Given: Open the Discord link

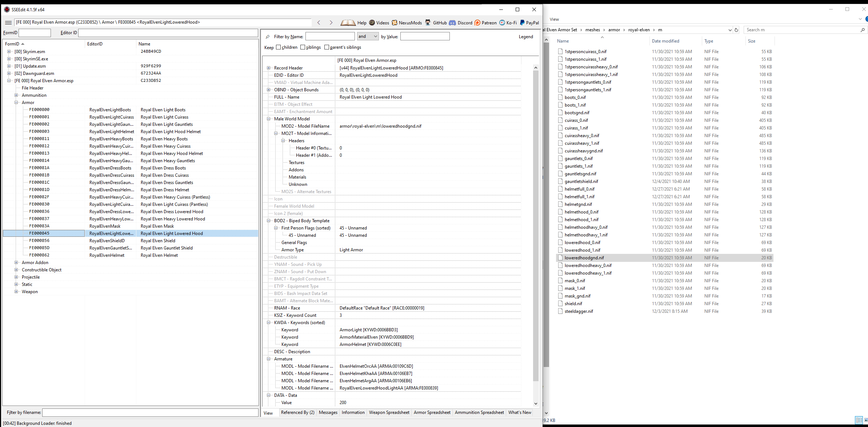Looking at the screenshot, I should coord(461,23).
